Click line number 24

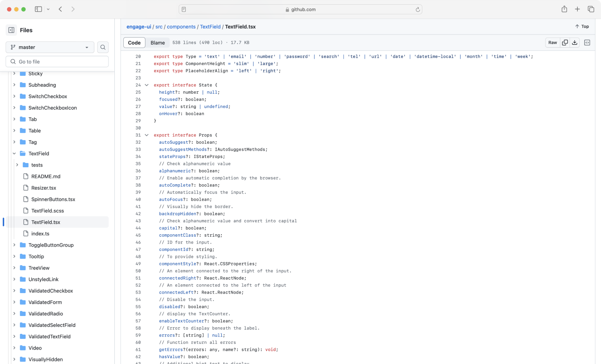point(138,85)
